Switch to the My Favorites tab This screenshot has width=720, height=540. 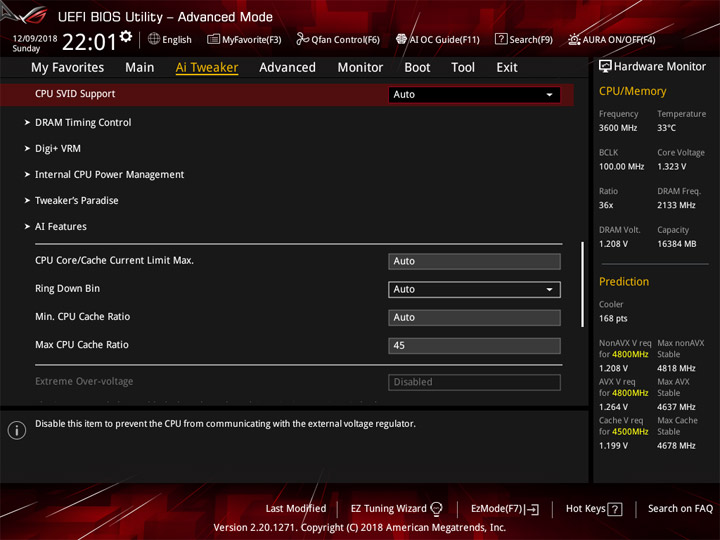pyautogui.click(x=68, y=68)
